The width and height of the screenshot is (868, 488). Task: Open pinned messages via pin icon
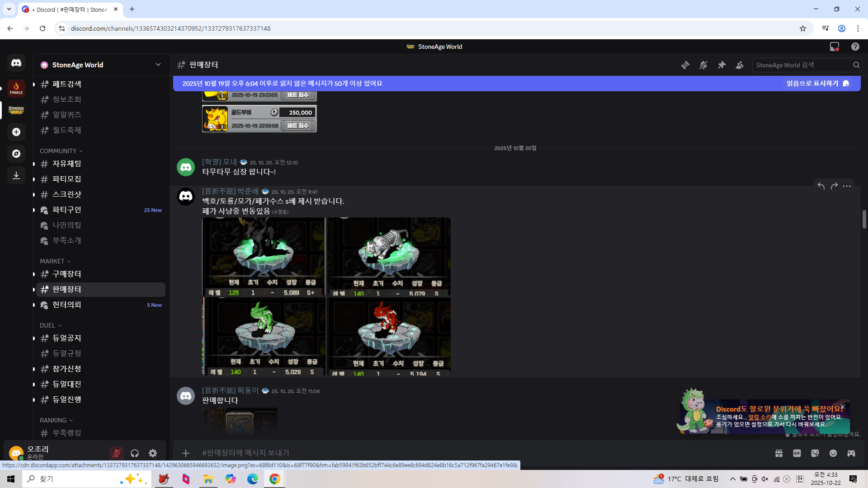pos(722,65)
